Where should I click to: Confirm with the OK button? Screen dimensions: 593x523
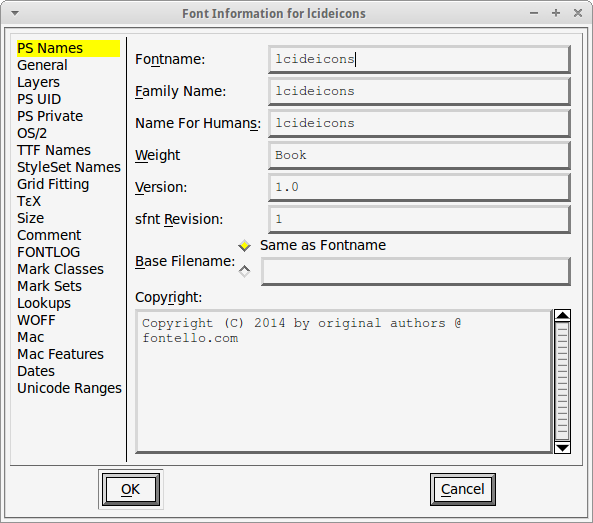point(131,489)
